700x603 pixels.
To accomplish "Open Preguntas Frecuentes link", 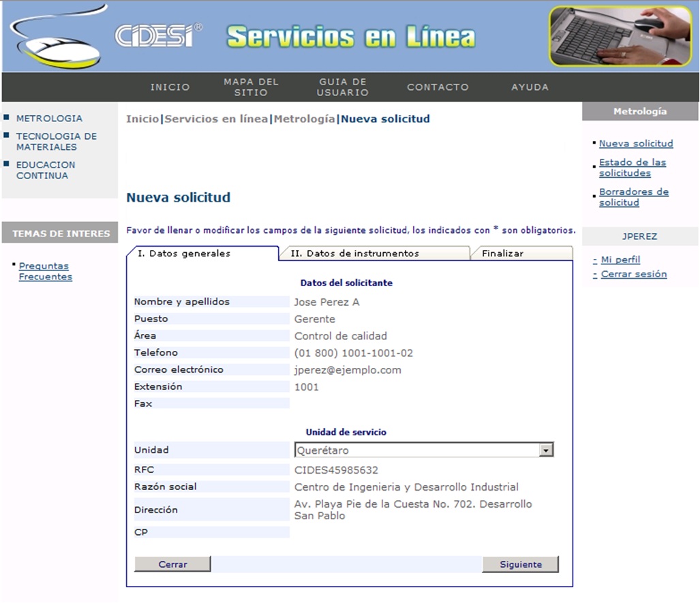I will [x=45, y=271].
